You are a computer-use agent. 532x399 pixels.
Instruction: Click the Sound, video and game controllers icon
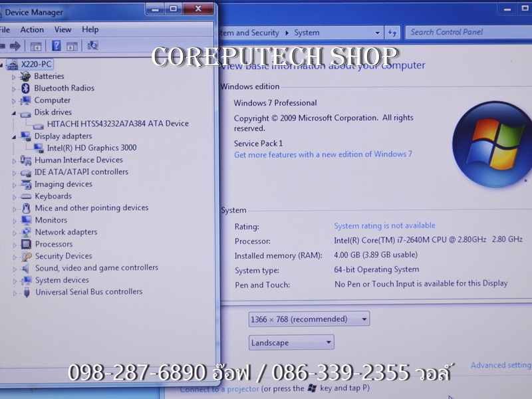coord(25,269)
